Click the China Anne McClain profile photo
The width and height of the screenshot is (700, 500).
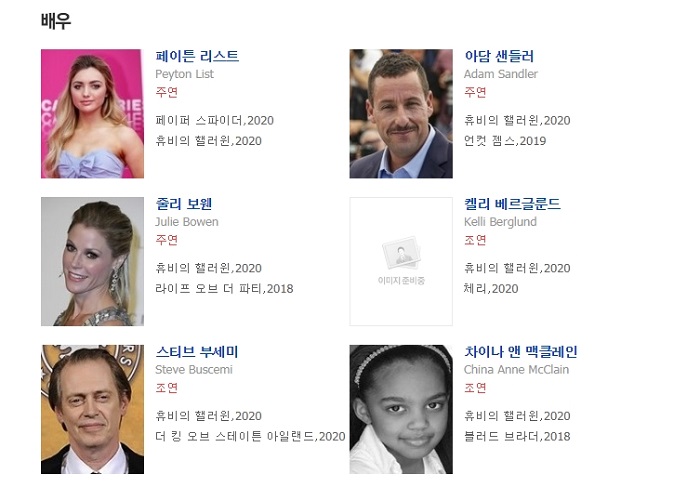coord(401,409)
